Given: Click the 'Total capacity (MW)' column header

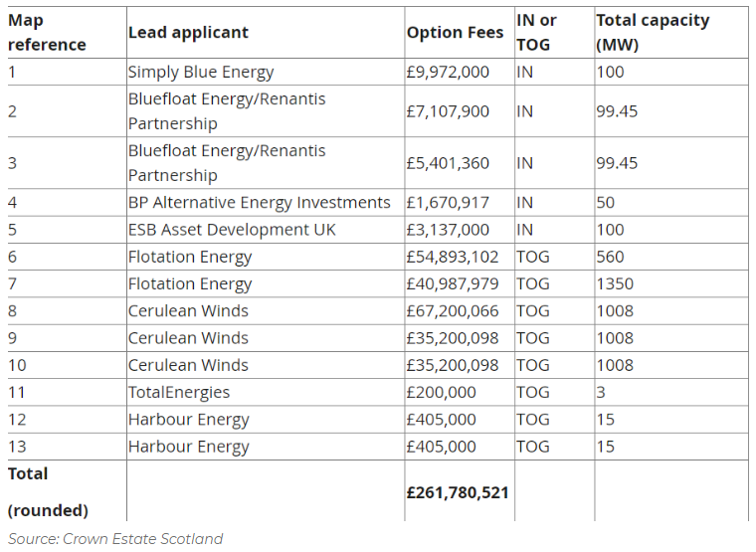Looking at the screenshot, I should point(652,33).
